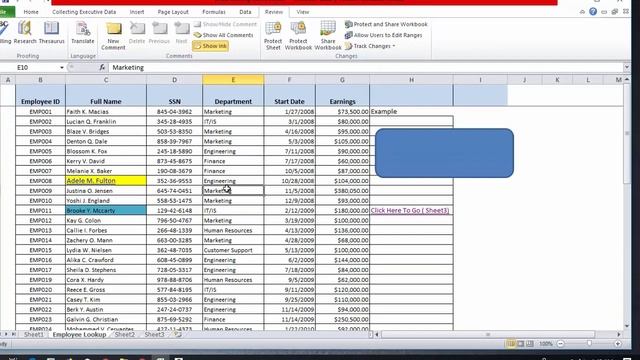Click the zoom slider handle
This screenshot has height=360, width=640.
589,344
